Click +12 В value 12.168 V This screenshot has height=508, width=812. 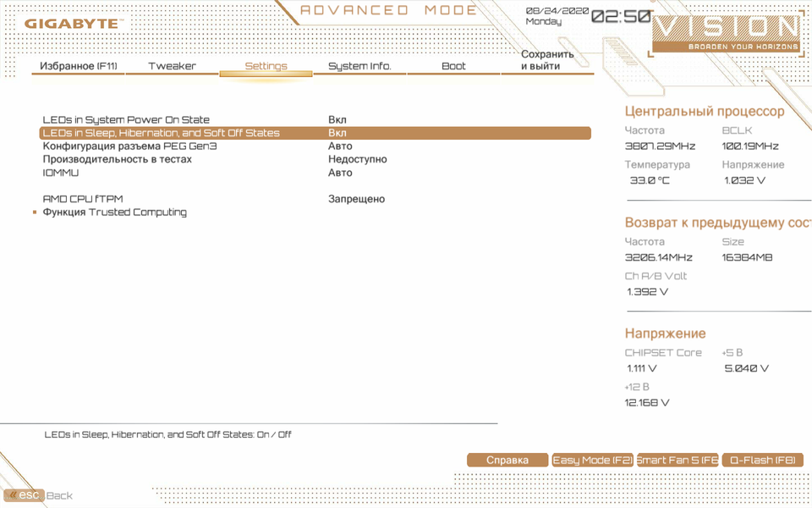coord(647,403)
